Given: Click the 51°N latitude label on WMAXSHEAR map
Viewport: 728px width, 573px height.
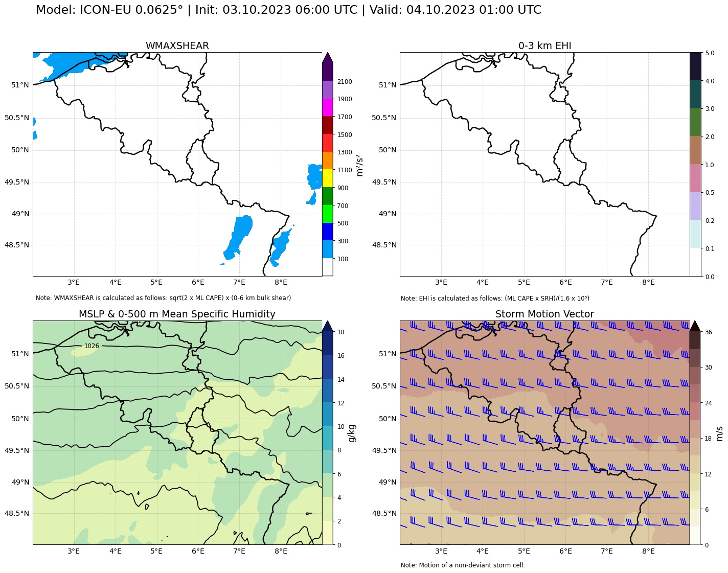Looking at the screenshot, I should pos(20,85).
